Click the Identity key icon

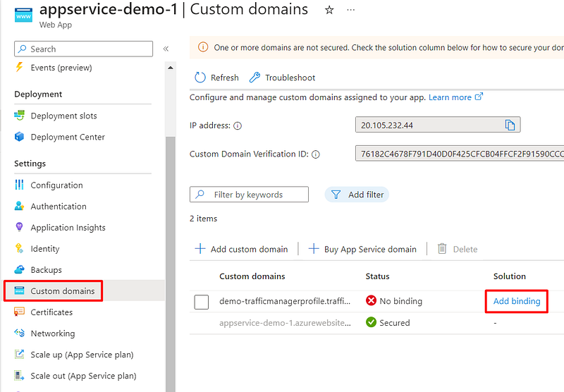(x=20, y=248)
